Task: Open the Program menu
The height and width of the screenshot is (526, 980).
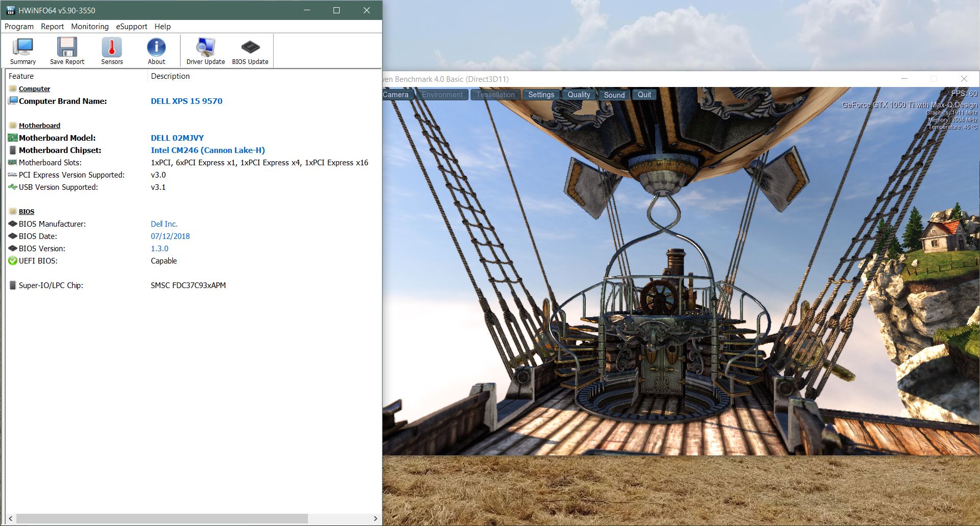Action: [x=19, y=27]
